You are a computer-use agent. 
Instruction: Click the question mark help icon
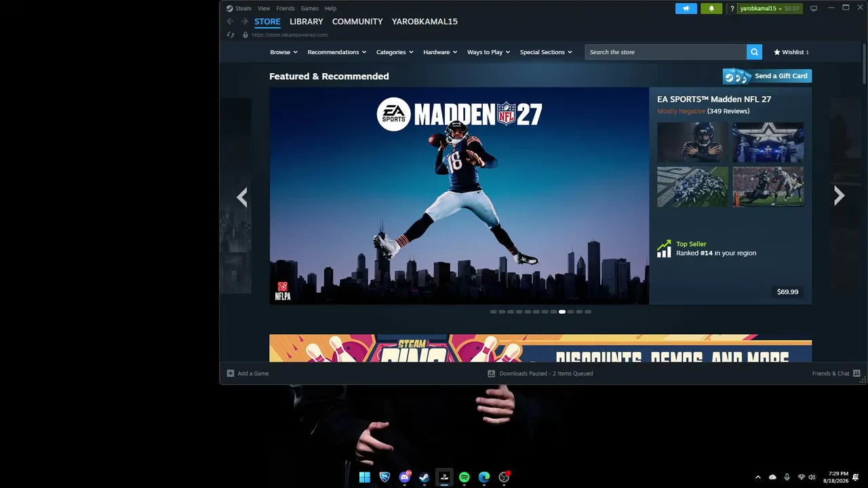click(732, 9)
